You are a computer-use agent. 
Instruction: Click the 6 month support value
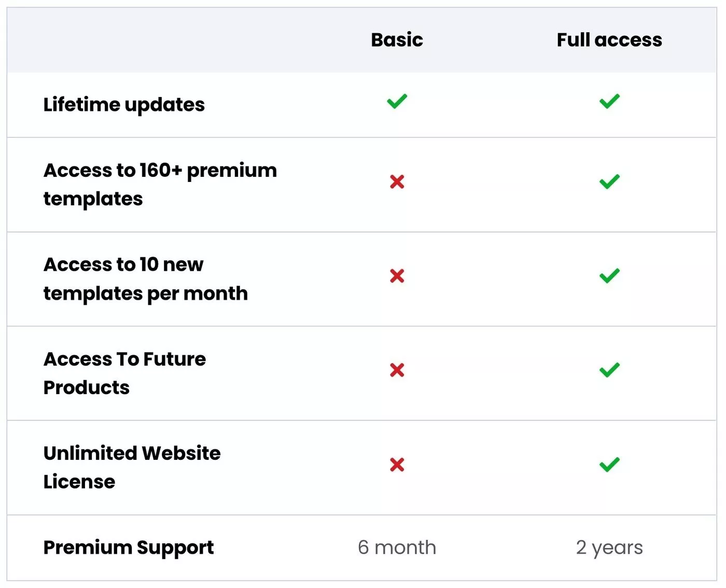click(x=397, y=548)
